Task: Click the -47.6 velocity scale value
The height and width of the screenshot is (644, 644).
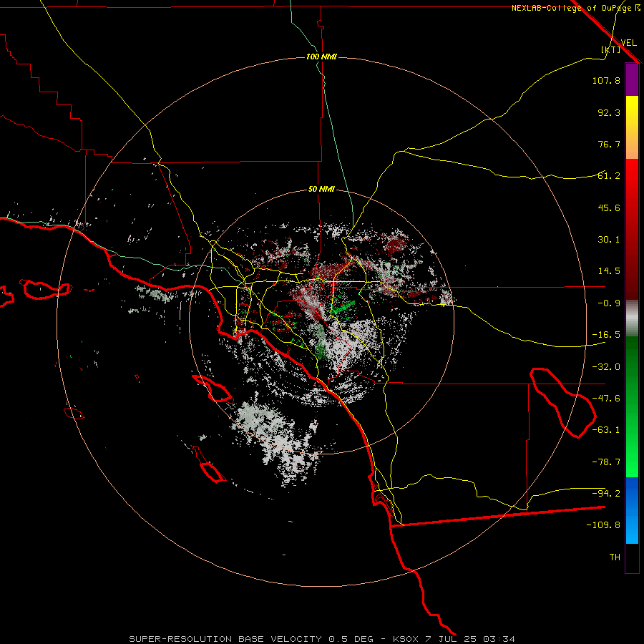Action: (606, 399)
